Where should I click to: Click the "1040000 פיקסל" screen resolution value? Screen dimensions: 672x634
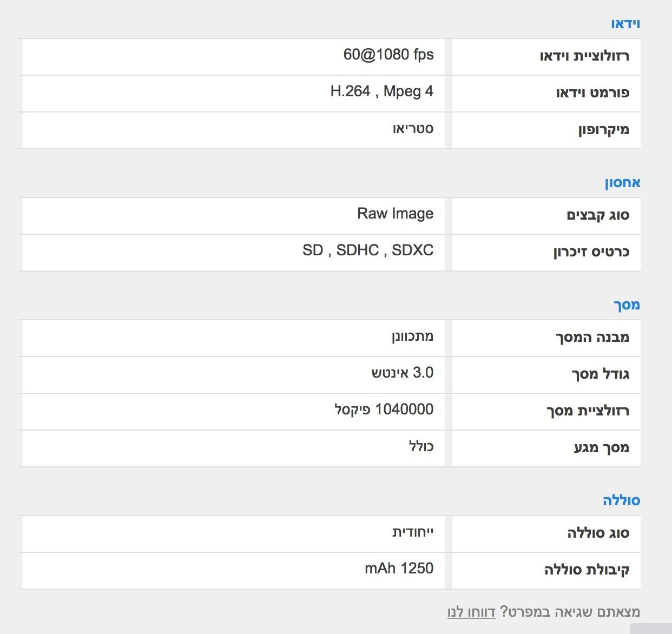coord(384,410)
